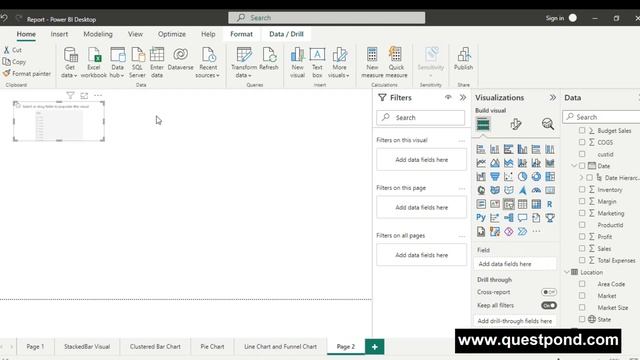Click the Filters pane search field
The width and height of the screenshot is (640, 360).
tap(420, 118)
